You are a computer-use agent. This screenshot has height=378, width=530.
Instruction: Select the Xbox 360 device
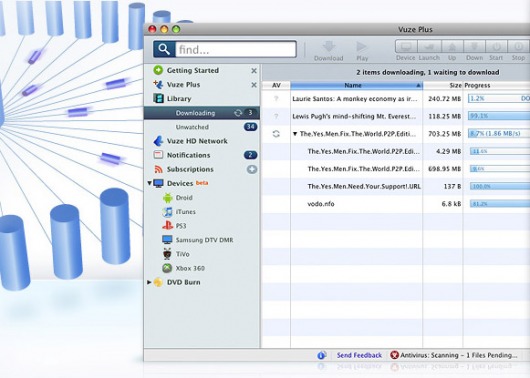[x=190, y=268]
